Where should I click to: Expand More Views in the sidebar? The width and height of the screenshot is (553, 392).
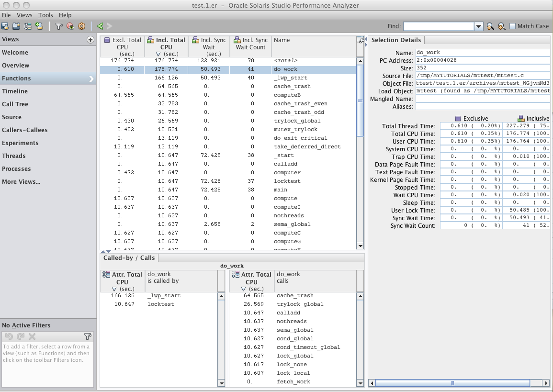21,181
